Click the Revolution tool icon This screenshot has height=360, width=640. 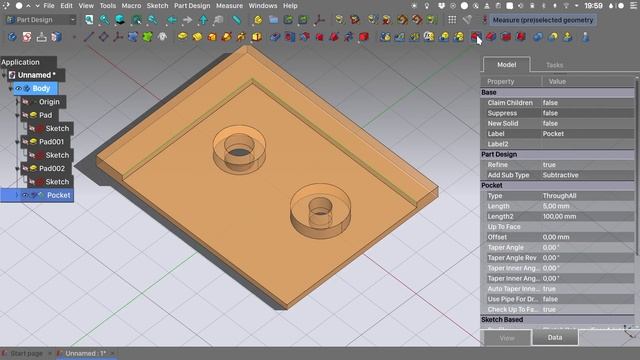pyautogui.click(x=197, y=37)
